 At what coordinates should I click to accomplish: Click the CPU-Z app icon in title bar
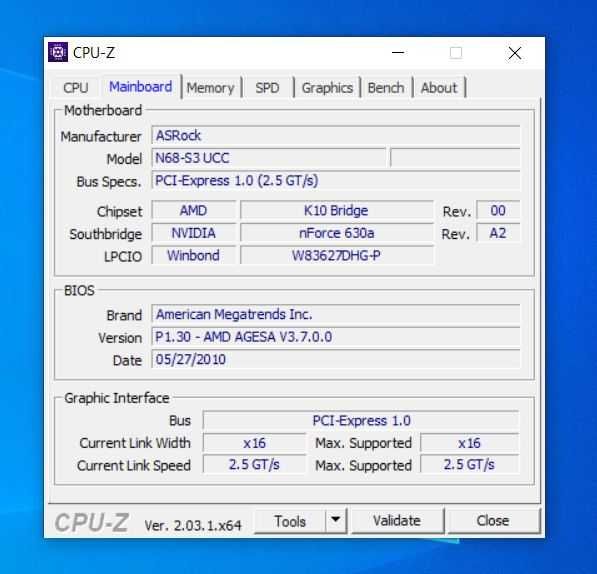(x=58, y=52)
